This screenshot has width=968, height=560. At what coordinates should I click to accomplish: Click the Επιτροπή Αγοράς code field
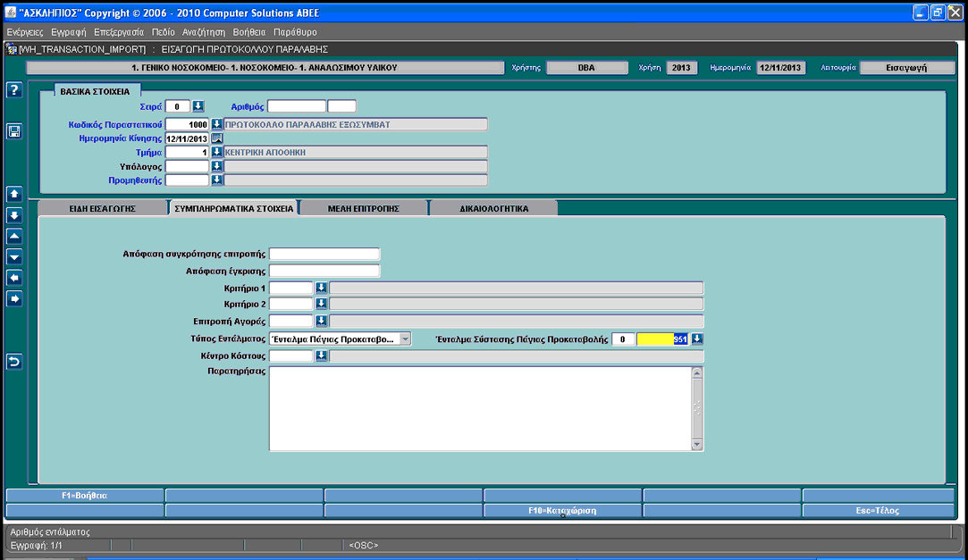tap(291, 322)
